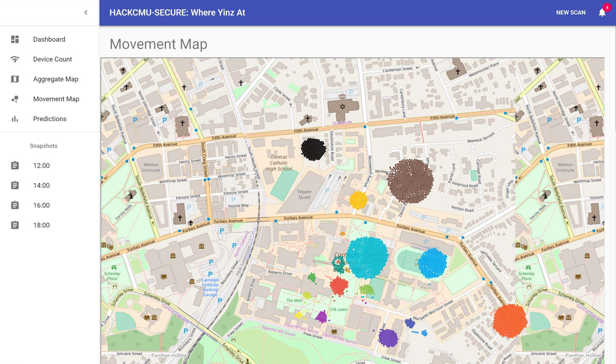Go to the Predictions page
Image resolution: width=616 pixels, height=364 pixels.
(x=50, y=119)
